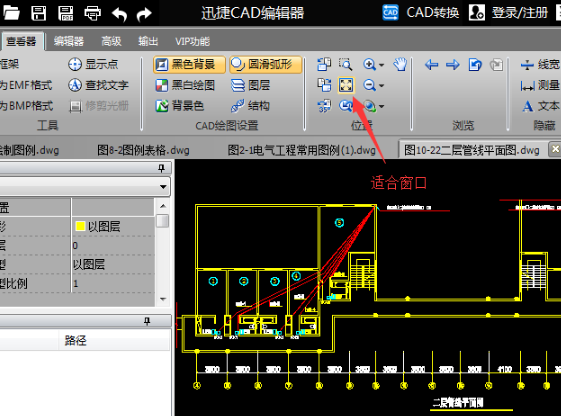Viewport: 561px width, 416px height.
Task: Click the previous zoom view icon
Action: [x=346, y=106]
